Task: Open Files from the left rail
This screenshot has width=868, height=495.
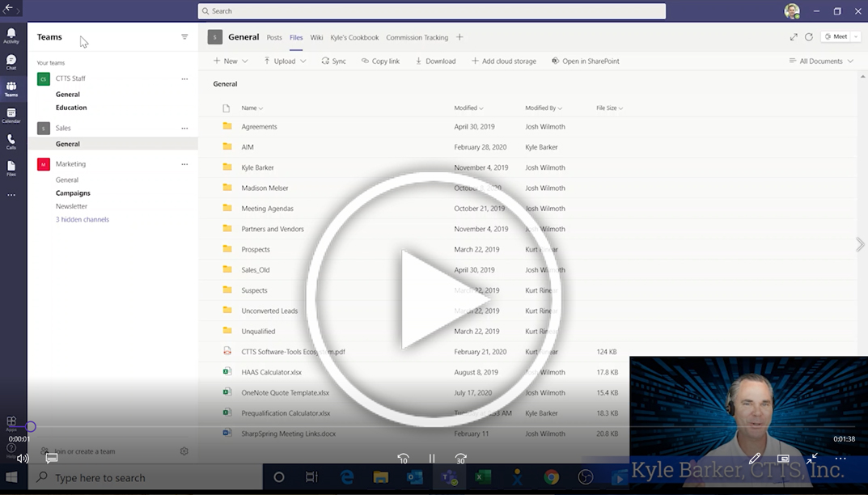Action: pos(11,168)
